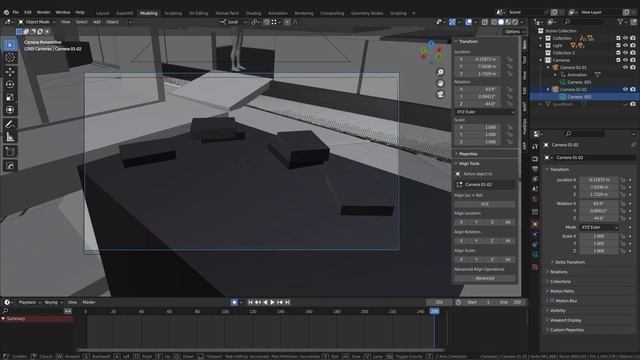Play the animation forward
640x360 pixels.
click(x=272, y=302)
